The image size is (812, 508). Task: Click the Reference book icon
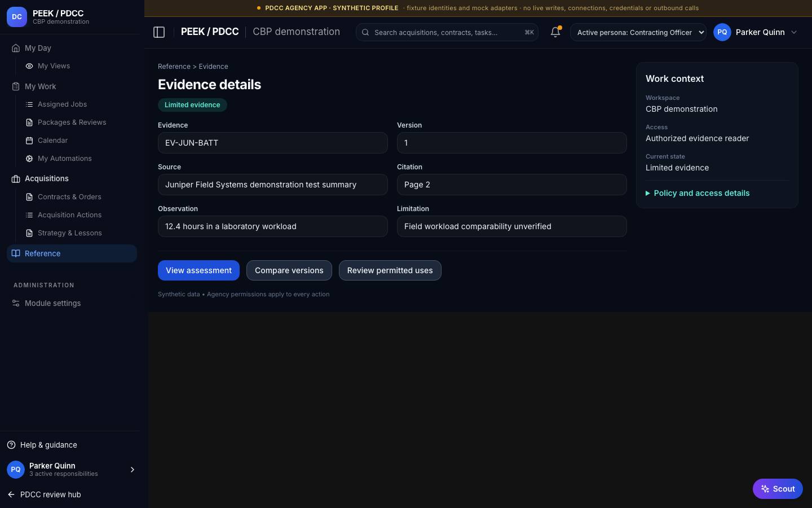[x=16, y=253]
